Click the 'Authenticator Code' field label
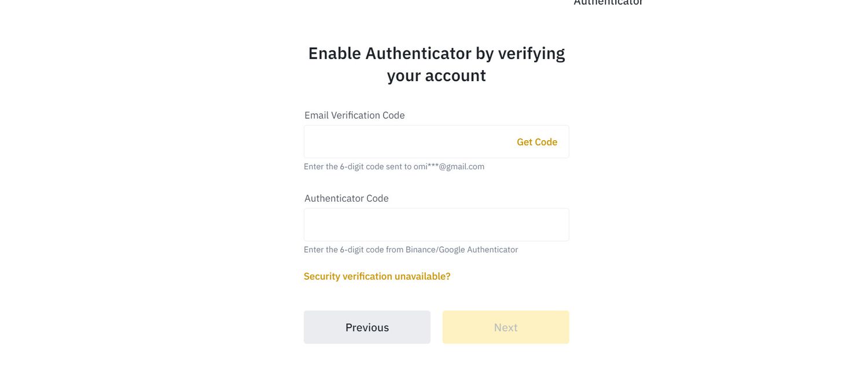 [x=346, y=198]
